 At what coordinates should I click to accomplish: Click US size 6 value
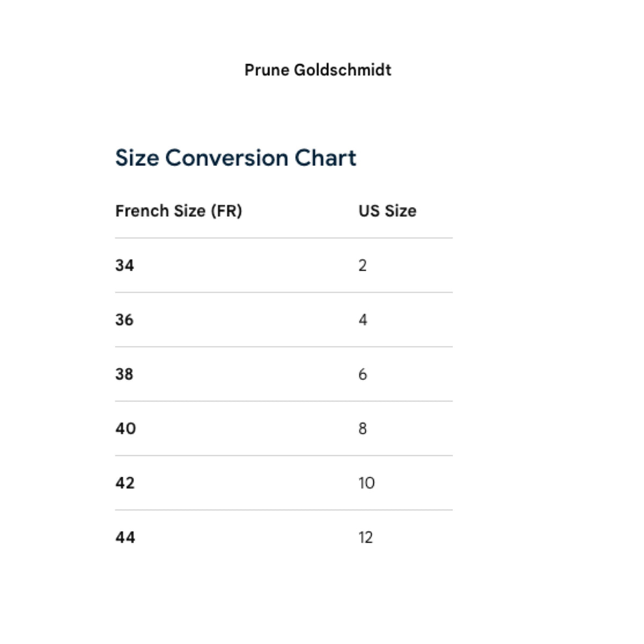363,374
